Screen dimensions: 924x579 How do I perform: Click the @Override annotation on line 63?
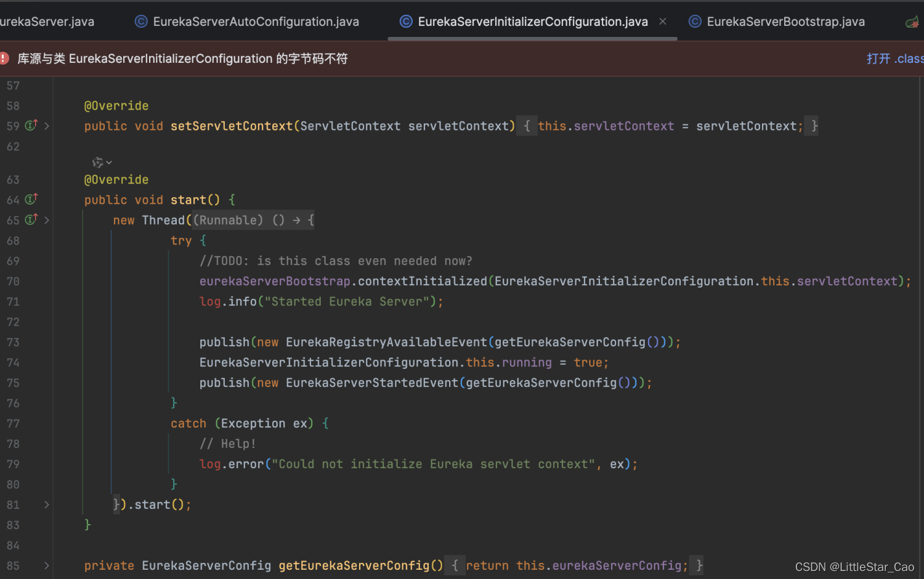click(x=116, y=180)
